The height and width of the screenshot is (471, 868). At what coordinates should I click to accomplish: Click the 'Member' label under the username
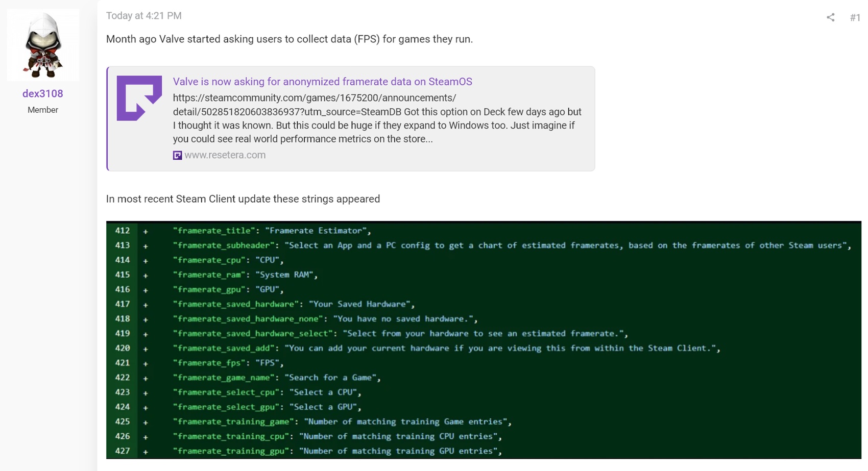(43, 110)
